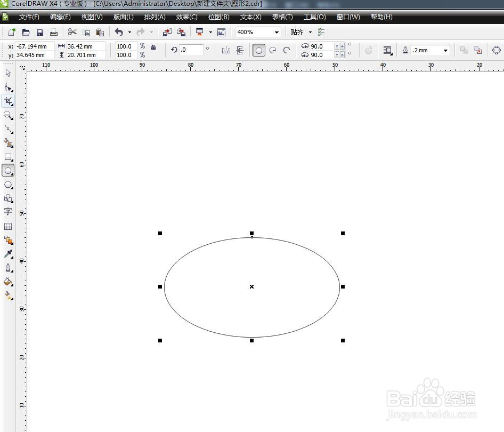Open redo history dropdown arrow
This screenshot has height=432, width=504.
(x=151, y=32)
